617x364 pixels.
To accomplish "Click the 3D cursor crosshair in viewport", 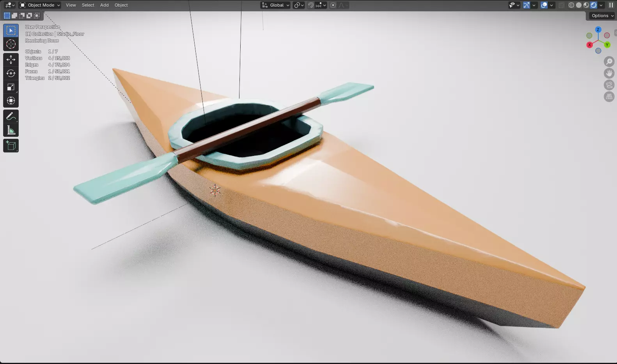I will click(215, 191).
